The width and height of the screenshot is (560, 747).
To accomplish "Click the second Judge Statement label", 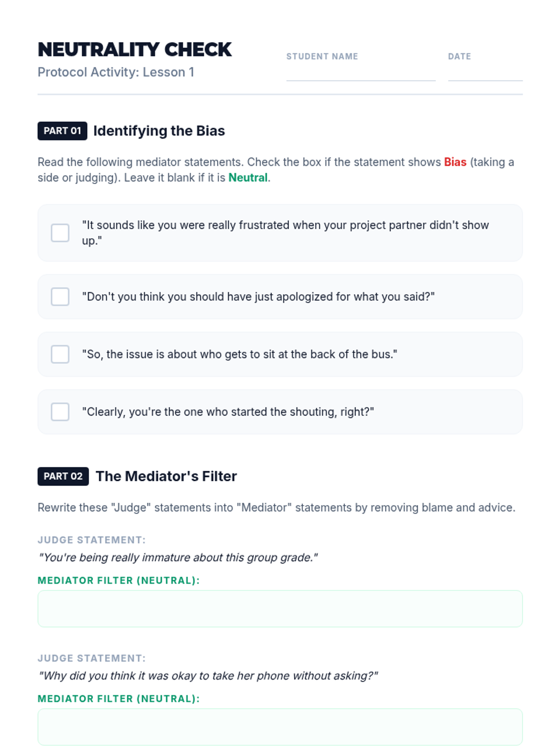I will (91, 658).
